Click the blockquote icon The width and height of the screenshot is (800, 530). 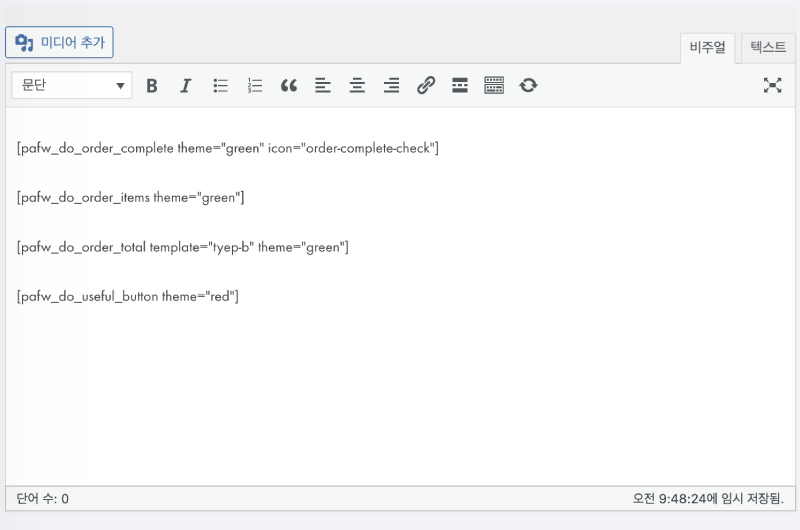(x=289, y=86)
